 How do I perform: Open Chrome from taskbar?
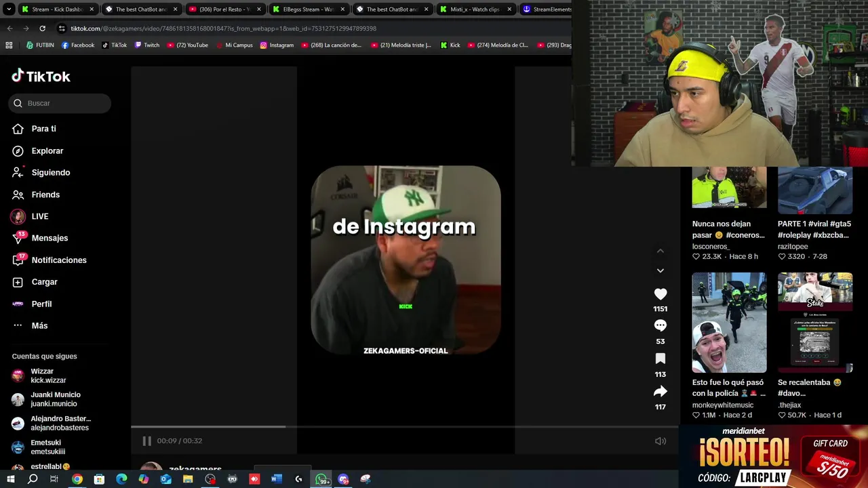pyautogui.click(x=77, y=479)
